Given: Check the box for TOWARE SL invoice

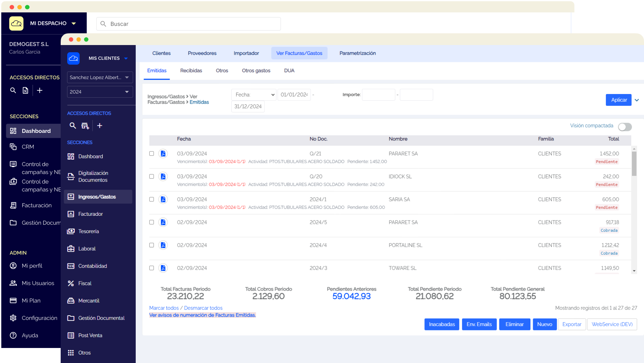Looking at the screenshot, I should pyautogui.click(x=152, y=268).
